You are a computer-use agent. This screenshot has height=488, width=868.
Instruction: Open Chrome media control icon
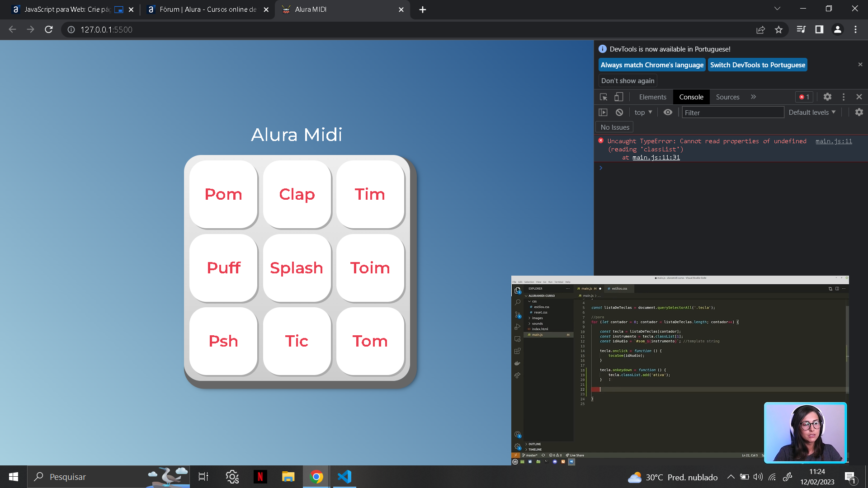(801, 29)
